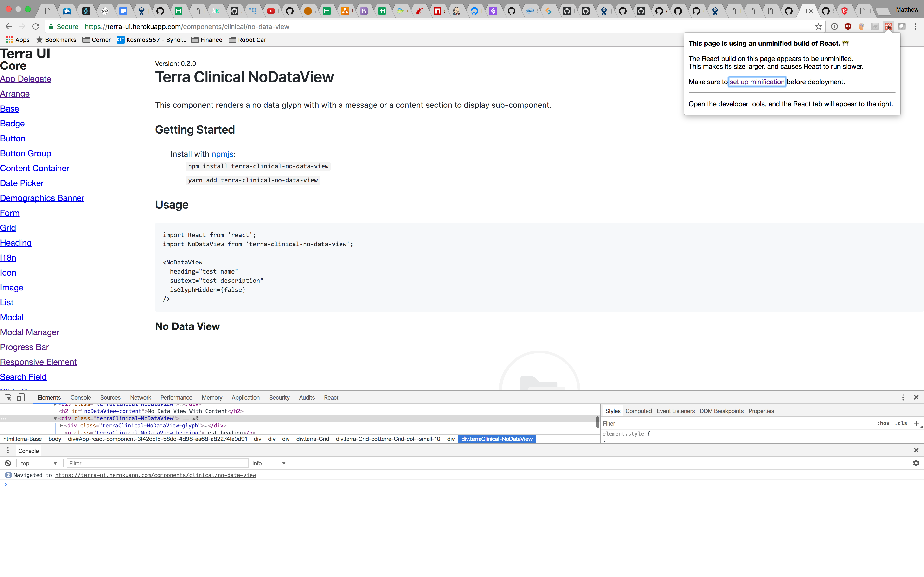
Task: Open the React DevTools extension icon
Action: [888, 26]
